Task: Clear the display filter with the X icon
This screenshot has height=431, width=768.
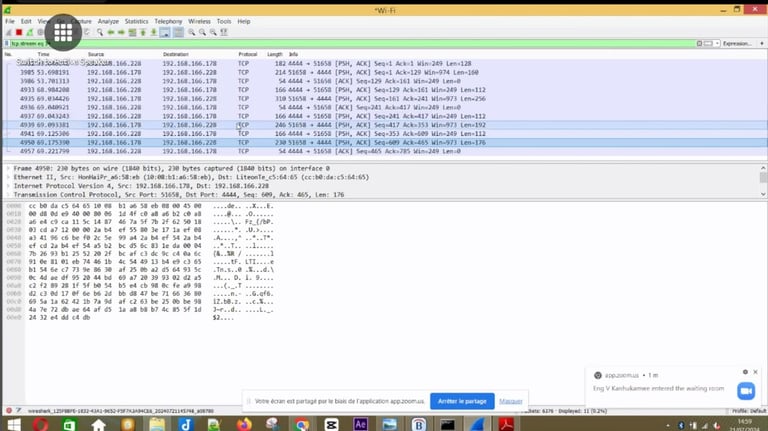Action: (699, 44)
